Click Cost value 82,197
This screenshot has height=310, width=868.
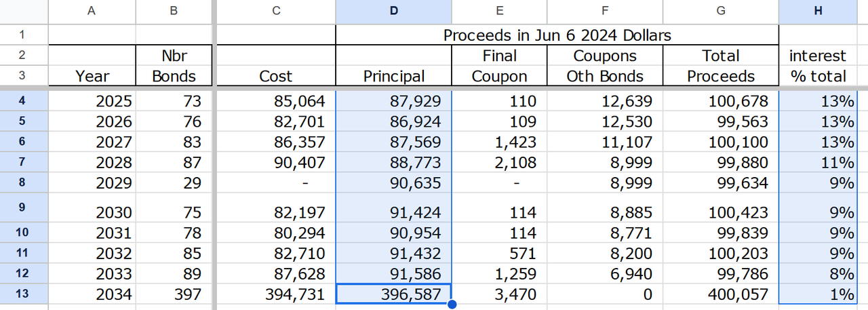(275, 208)
